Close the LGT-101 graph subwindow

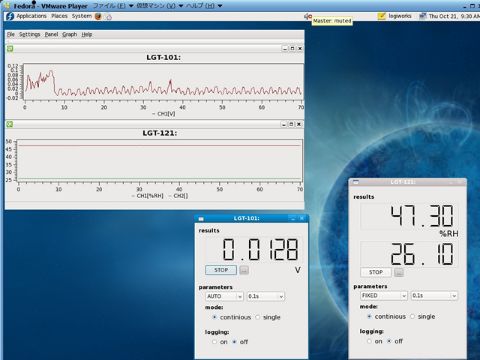point(300,49)
